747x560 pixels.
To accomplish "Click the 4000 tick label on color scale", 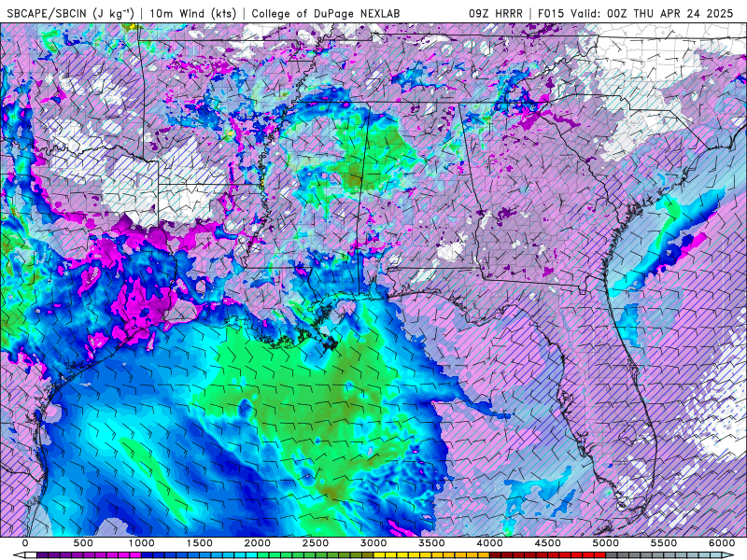I will pyautogui.click(x=489, y=543).
